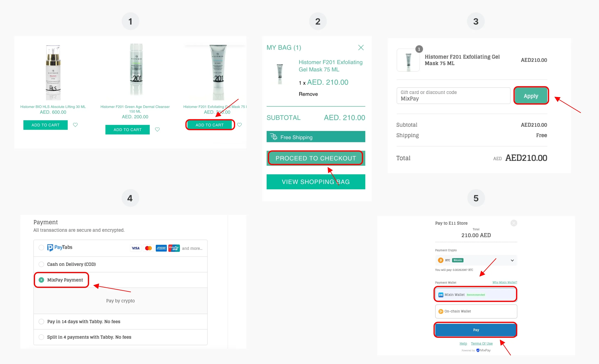Click the wishlist heart icon for HLS
This screenshot has width=599, height=364.
pos(75,124)
